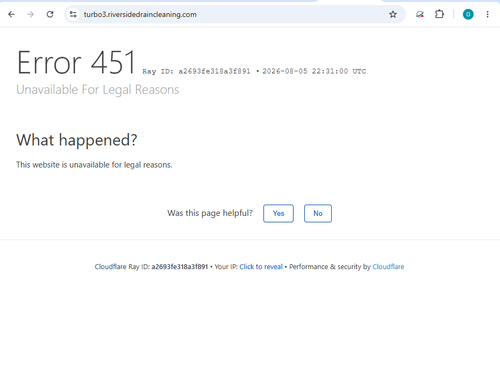Click the 'This website is unavailable' sentence

(x=94, y=165)
